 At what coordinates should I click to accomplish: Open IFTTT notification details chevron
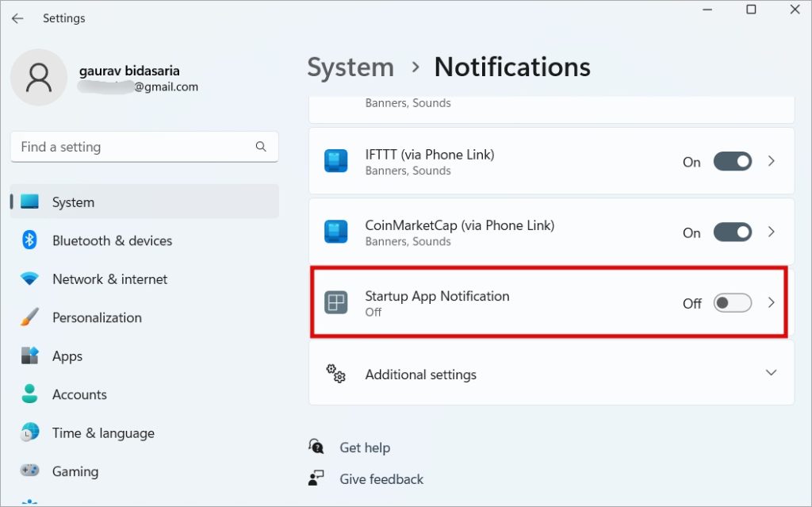[x=772, y=161]
